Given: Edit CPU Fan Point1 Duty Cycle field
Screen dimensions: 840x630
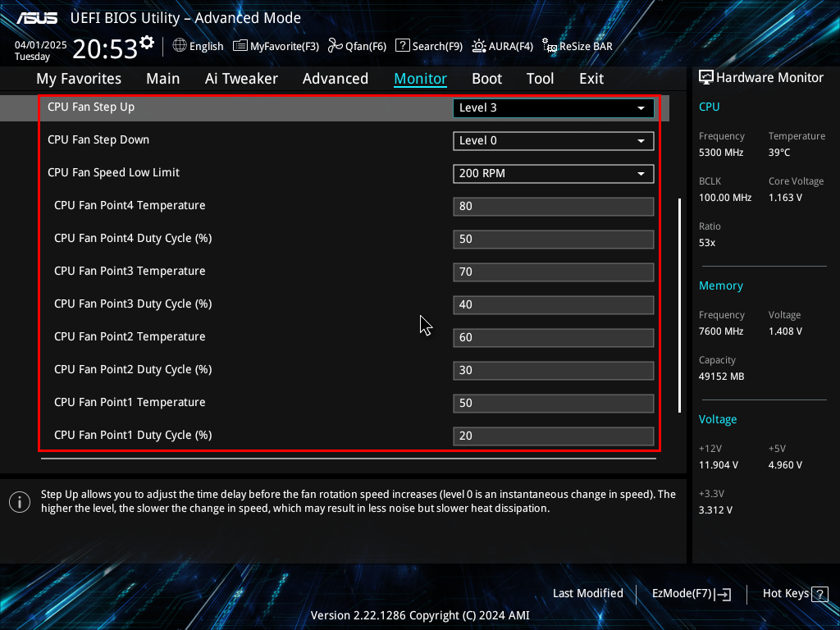Looking at the screenshot, I should tap(554, 436).
